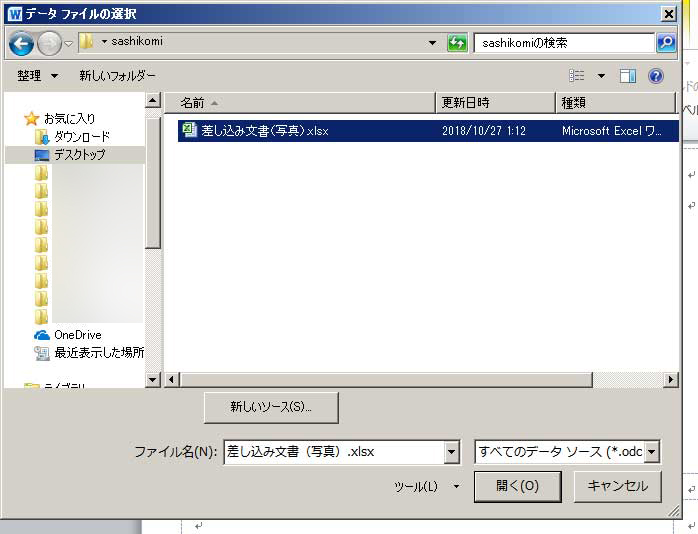The image size is (698, 534).
Task: Toggle the preview pane icon
Action: (x=628, y=76)
